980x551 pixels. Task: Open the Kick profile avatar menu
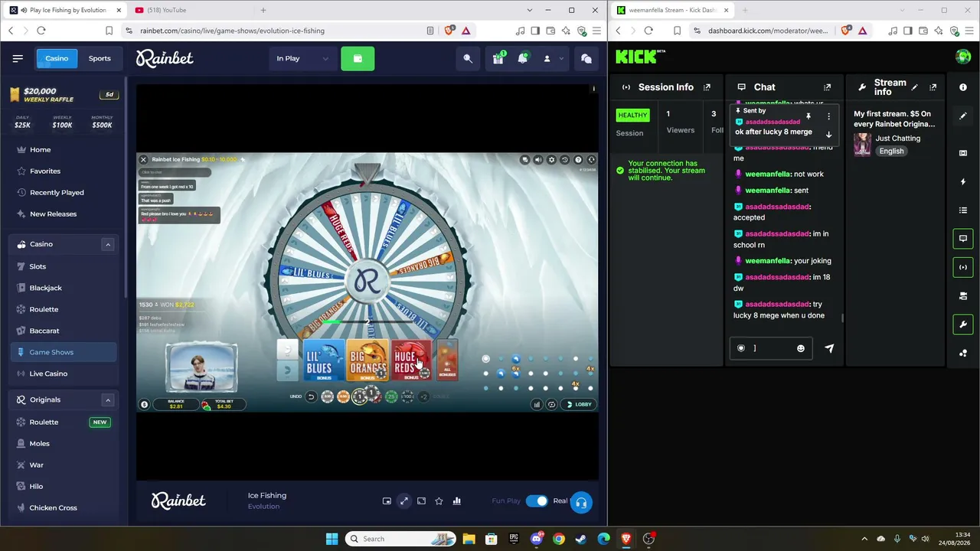point(963,57)
